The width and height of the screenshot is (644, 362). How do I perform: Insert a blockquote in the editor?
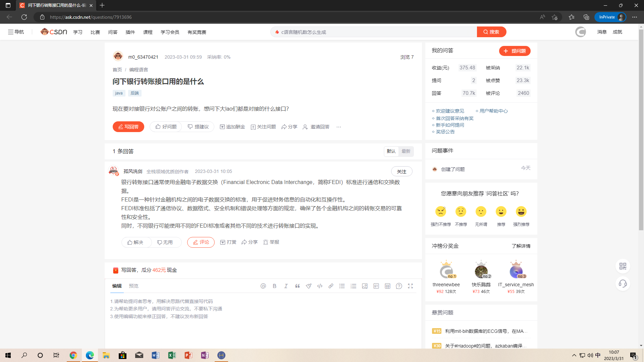point(297,286)
